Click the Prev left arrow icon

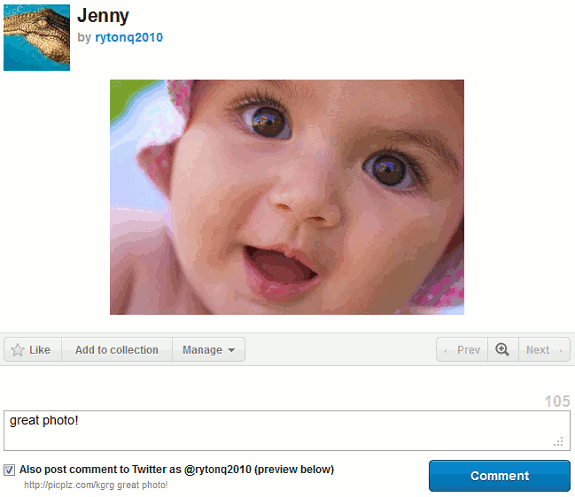[446, 351]
